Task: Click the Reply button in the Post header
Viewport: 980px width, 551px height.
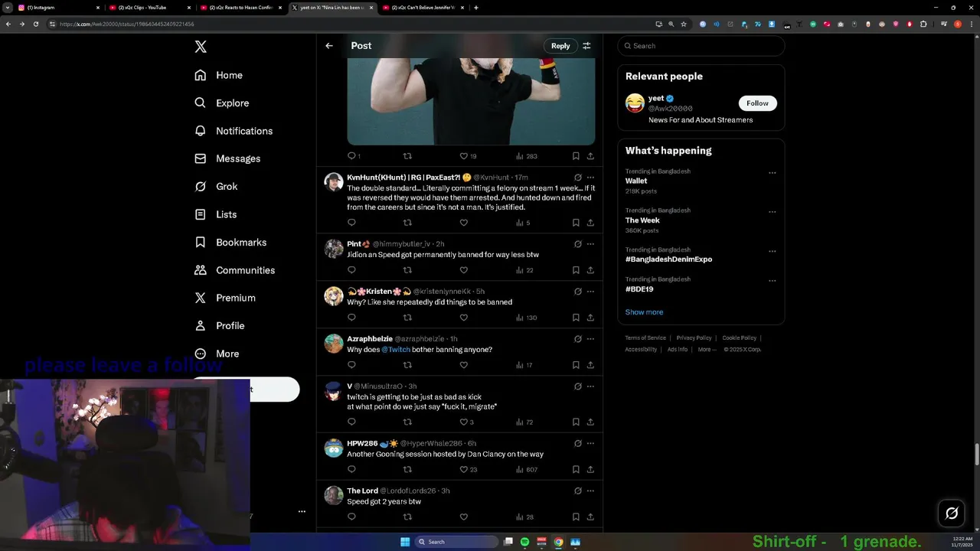Action: pyautogui.click(x=560, y=46)
